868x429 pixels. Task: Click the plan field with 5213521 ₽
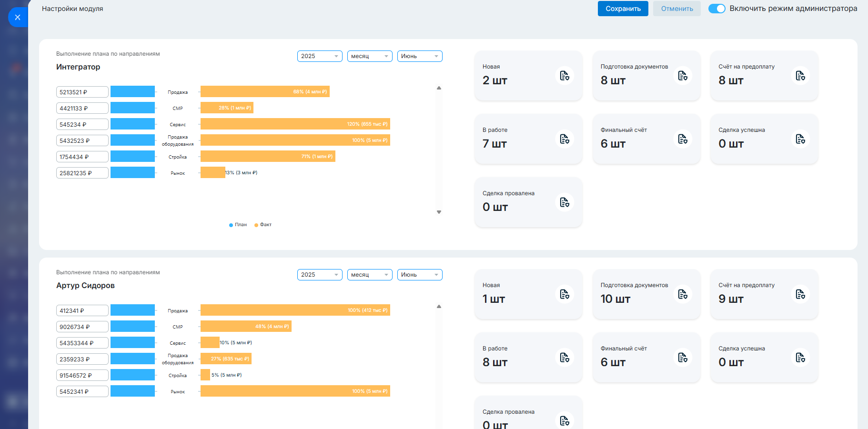pyautogui.click(x=82, y=92)
